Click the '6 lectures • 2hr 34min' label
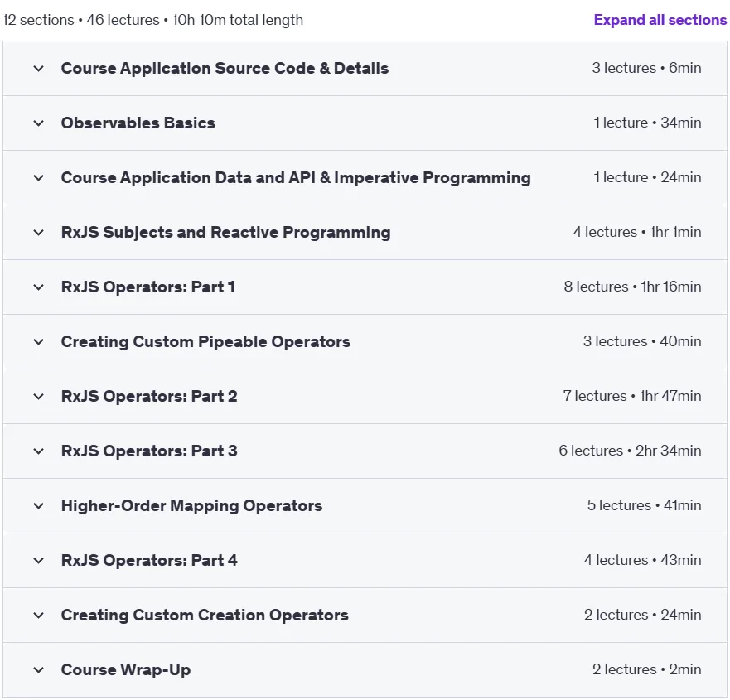730x700 pixels. 630,451
